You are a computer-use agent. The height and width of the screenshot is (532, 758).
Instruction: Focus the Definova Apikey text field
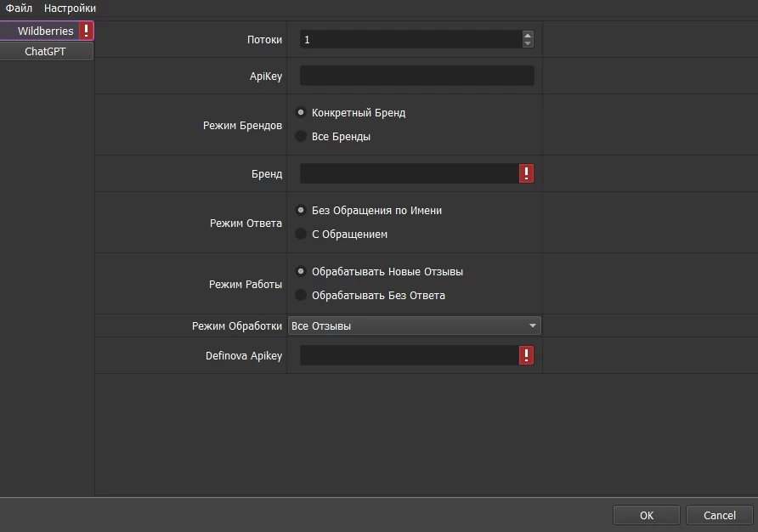click(409, 355)
